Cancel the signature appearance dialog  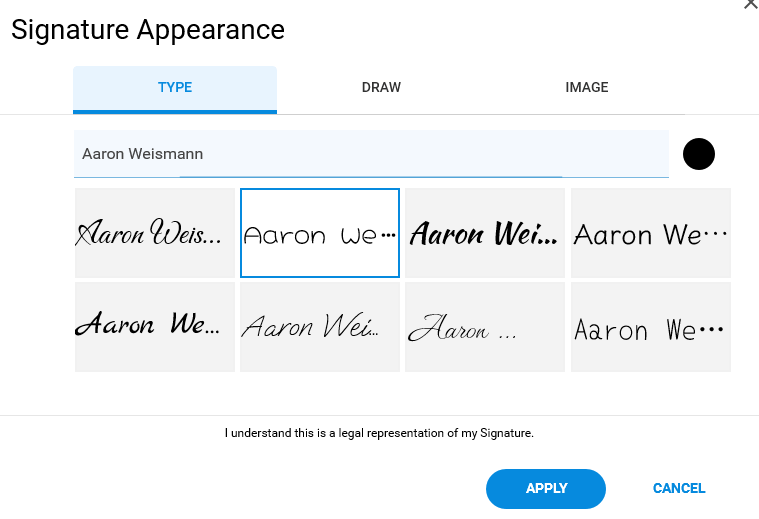click(x=679, y=488)
